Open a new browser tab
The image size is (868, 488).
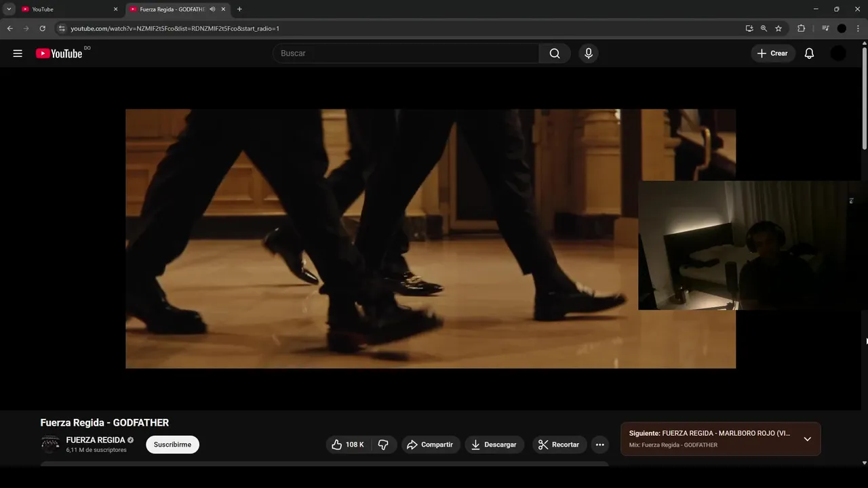pyautogui.click(x=239, y=9)
